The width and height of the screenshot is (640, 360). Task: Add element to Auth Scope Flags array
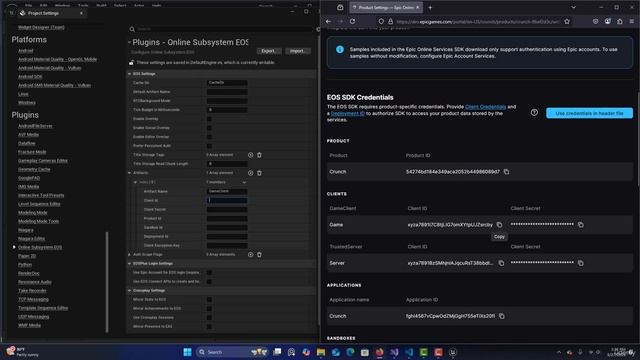pos(251,255)
